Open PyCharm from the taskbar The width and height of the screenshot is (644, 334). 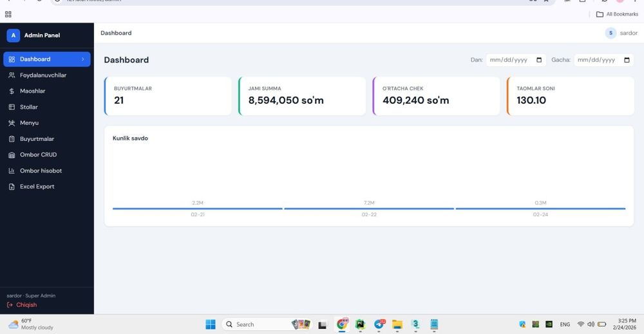click(x=360, y=324)
